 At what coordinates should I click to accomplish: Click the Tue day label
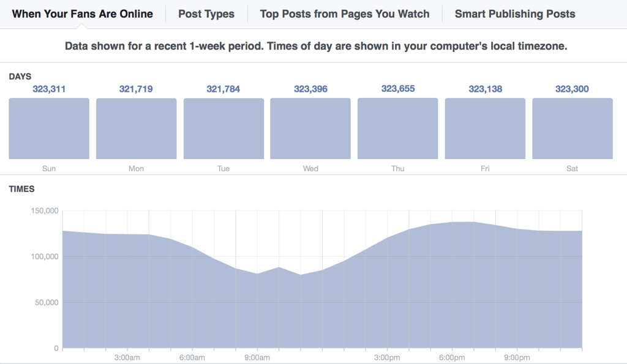(223, 169)
